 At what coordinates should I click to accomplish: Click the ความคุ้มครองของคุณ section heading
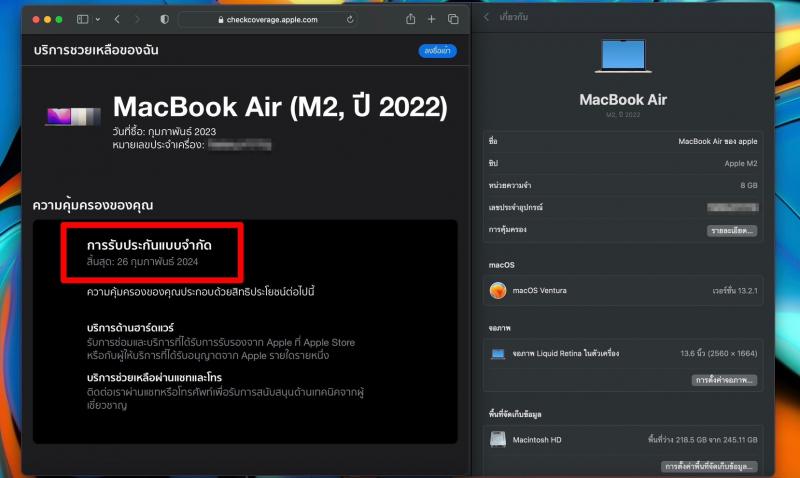[x=93, y=205]
